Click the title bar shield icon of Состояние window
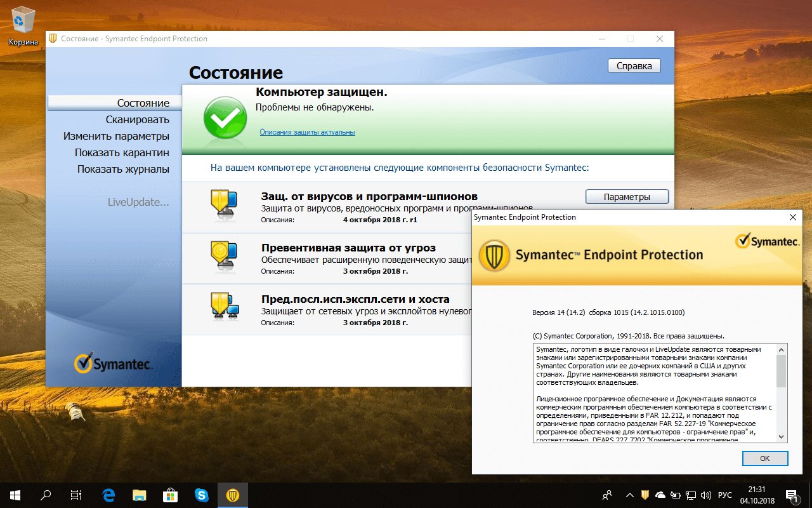Image resolution: width=812 pixels, height=508 pixels. point(53,39)
